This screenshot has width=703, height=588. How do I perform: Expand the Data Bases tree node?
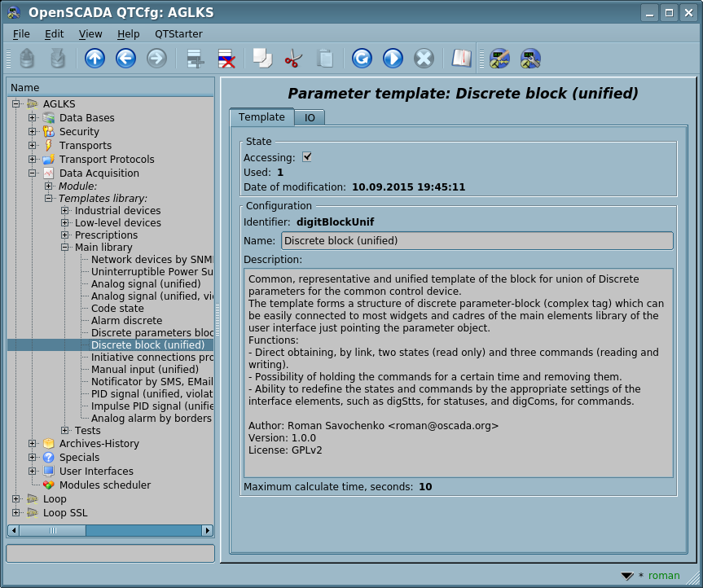tap(33, 118)
